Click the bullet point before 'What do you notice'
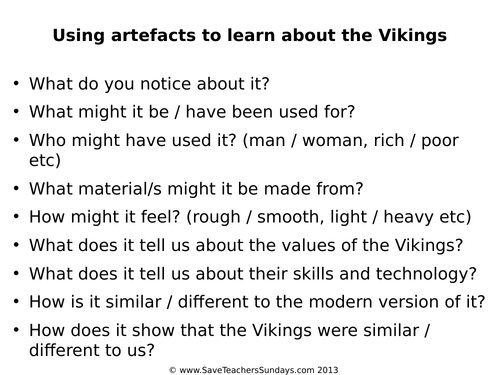Viewport: 500px width, 375px height. 16,83
